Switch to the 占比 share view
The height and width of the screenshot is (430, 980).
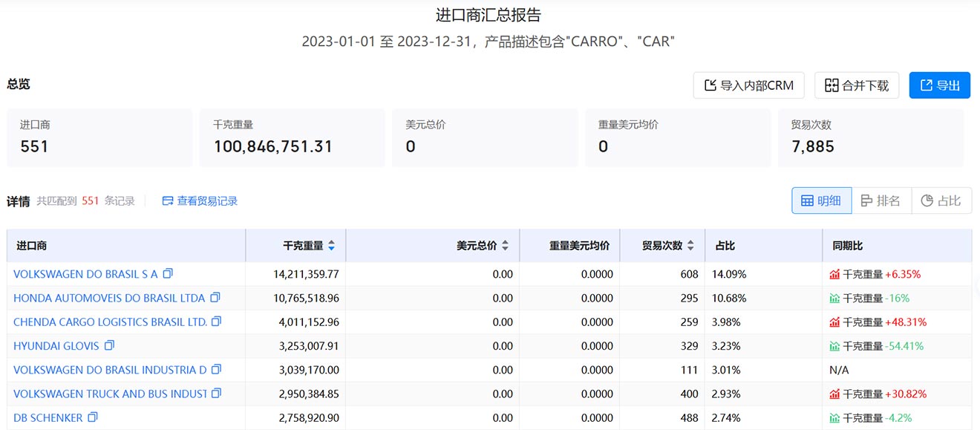click(x=941, y=201)
